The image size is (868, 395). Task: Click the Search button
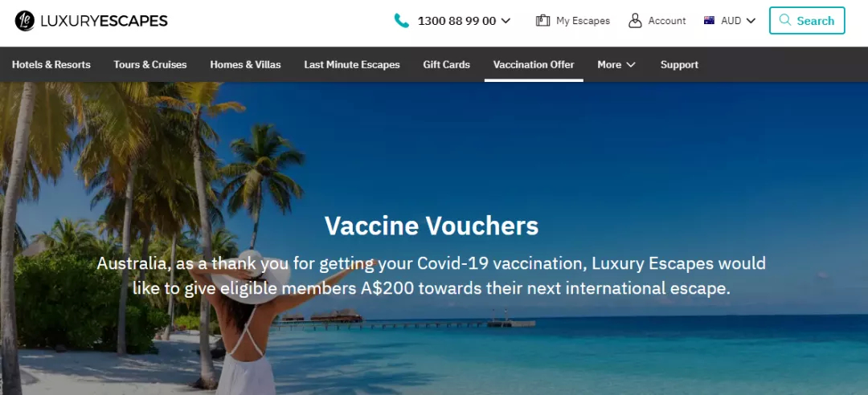tap(807, 20)
